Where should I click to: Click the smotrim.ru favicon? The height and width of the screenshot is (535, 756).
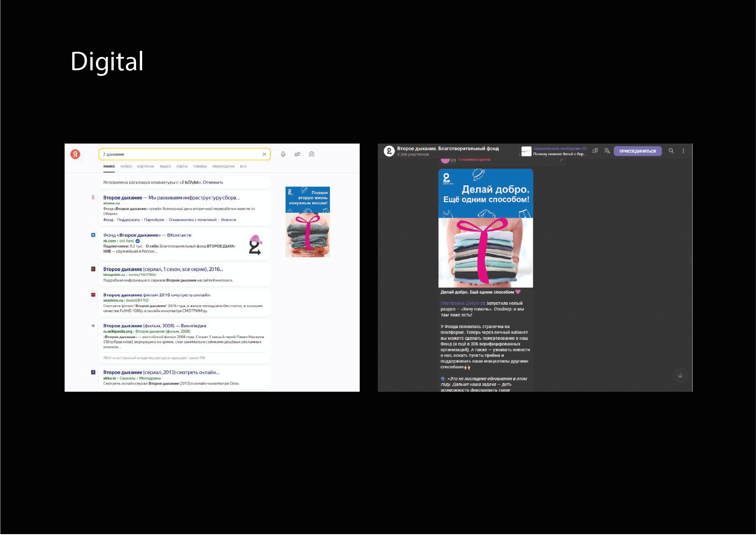click(x=93, y=295)
